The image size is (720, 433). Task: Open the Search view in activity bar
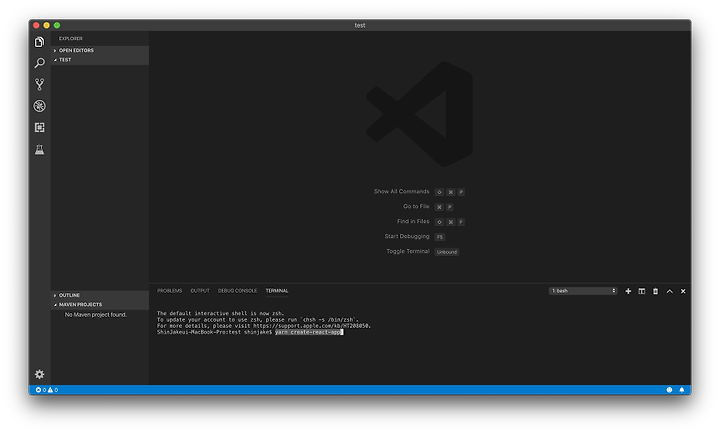(x=39, y=63)
